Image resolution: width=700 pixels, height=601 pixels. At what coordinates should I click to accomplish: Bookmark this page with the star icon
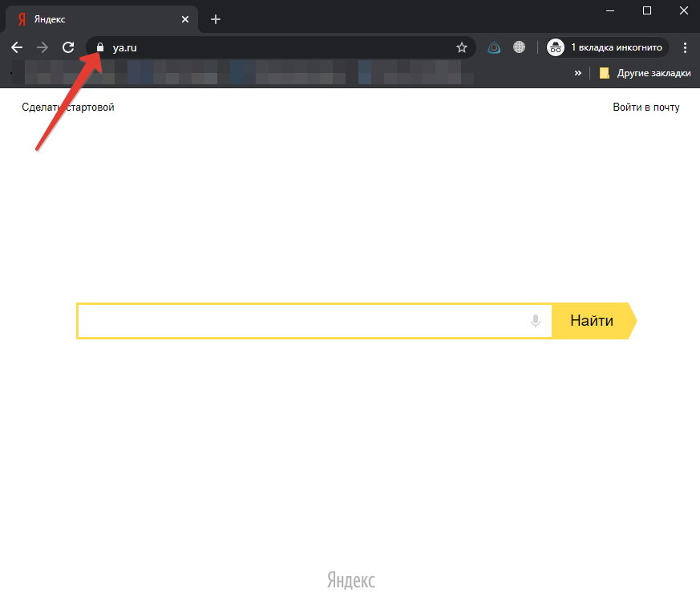tap(462, 48)
